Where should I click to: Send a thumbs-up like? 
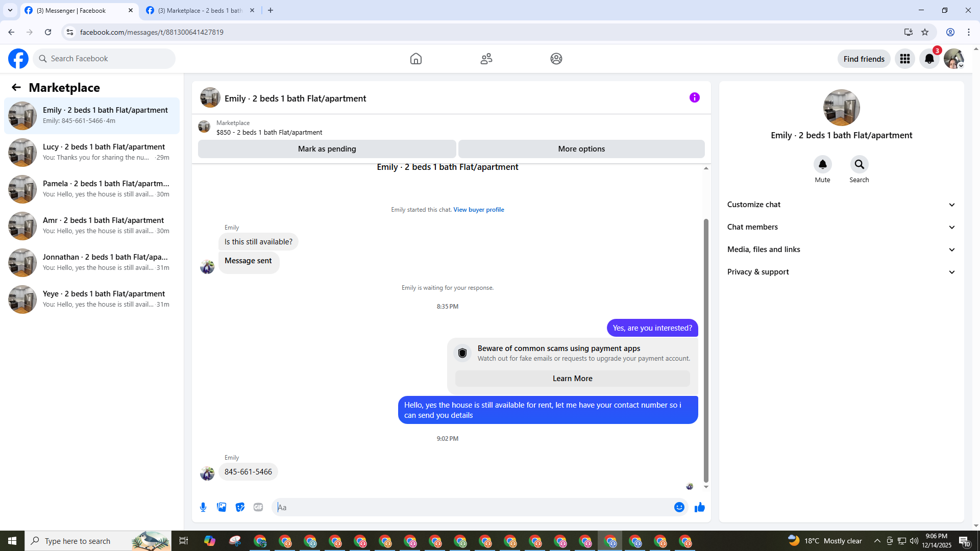[700, 507]
